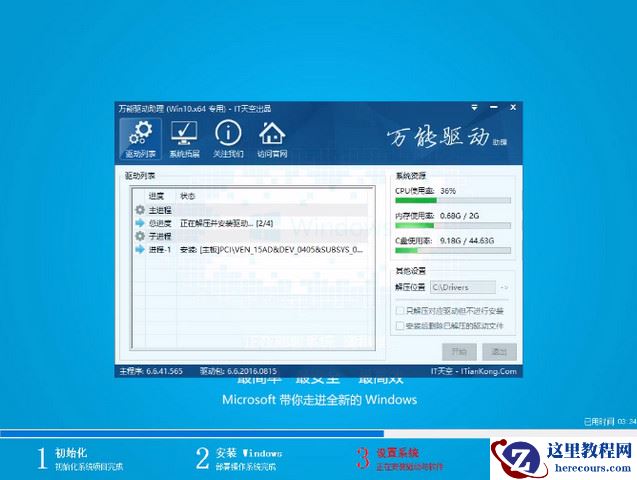
Task: Click the 主进程 gear icon
Action: (140, 210)
